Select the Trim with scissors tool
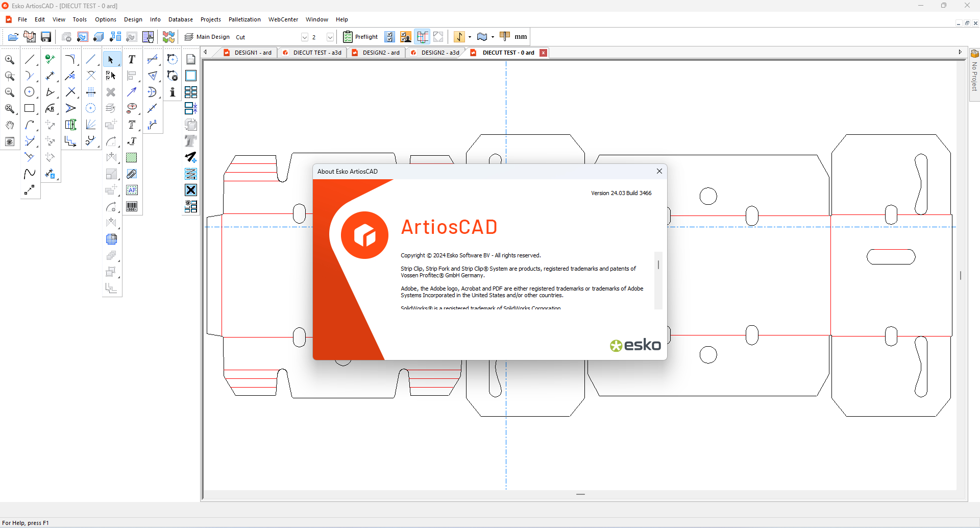This screenshot has height=528, width=980. (x=70, y=76)
